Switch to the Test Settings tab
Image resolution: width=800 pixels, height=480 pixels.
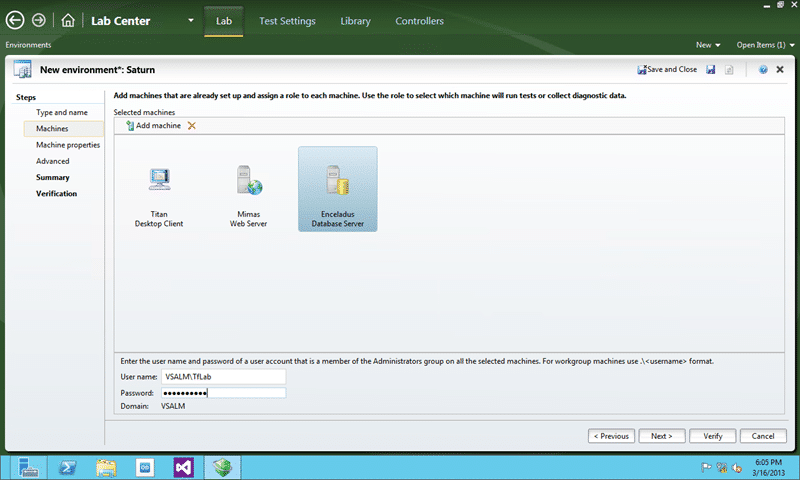click(x=287, y=21)
